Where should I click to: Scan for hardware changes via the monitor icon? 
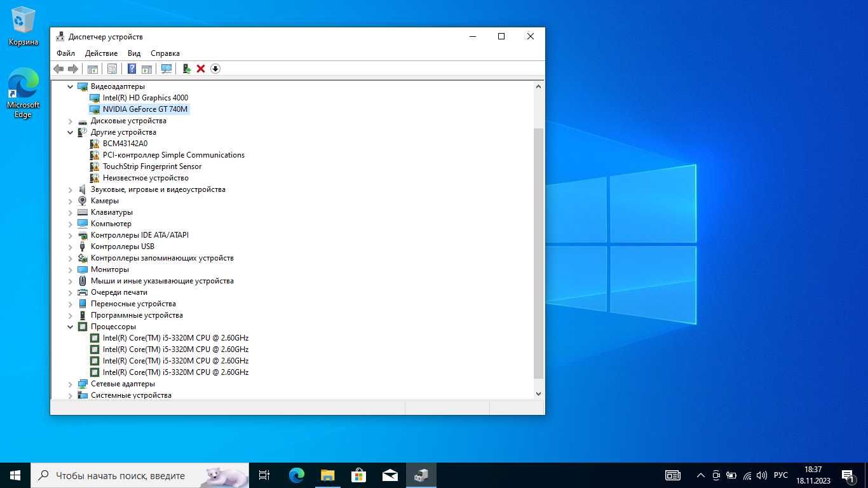tap(166, 69)
